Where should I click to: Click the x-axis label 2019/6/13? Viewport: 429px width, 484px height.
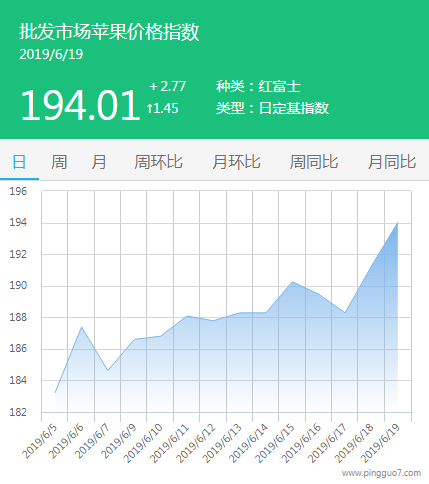222,444
